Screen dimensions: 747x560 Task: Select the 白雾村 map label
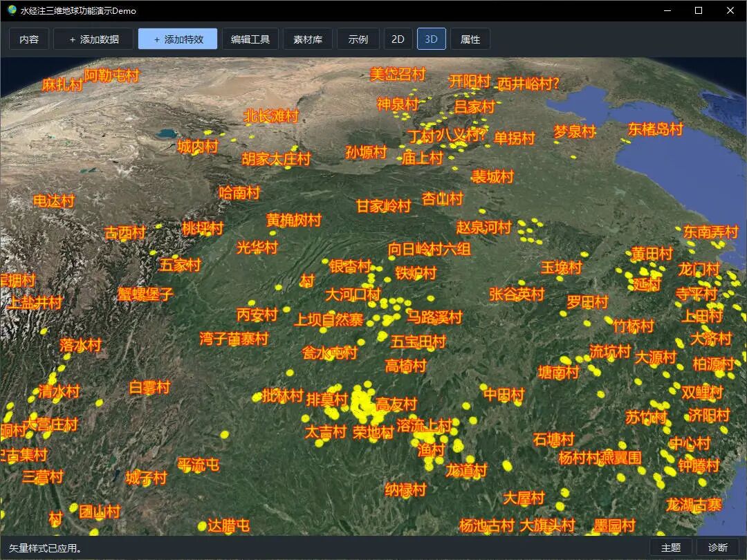149,387
